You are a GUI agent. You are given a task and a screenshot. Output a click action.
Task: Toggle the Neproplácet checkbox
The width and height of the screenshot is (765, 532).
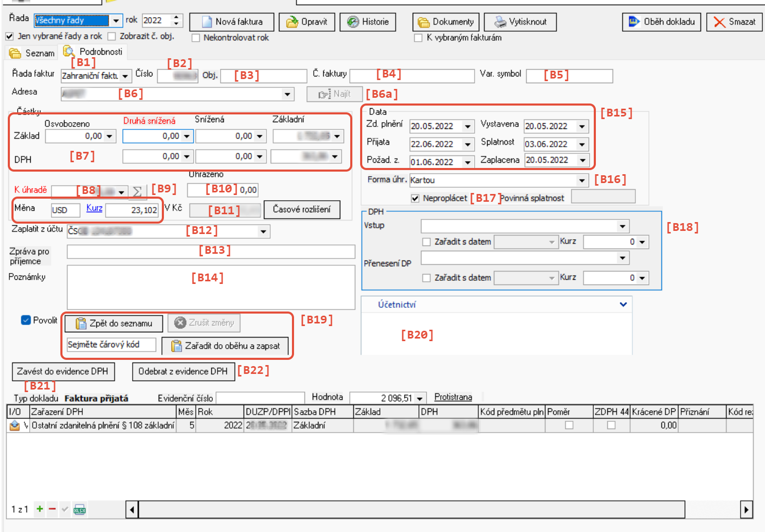coord(415,198)
